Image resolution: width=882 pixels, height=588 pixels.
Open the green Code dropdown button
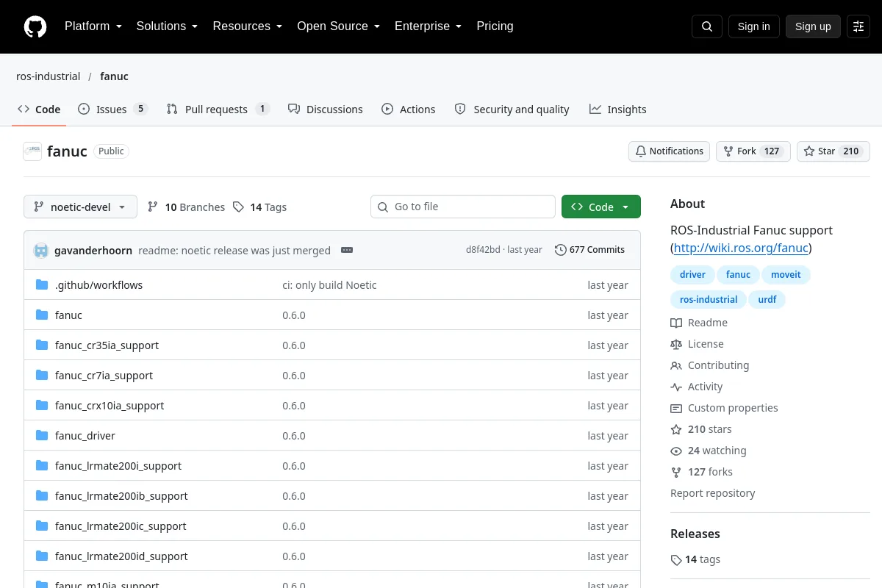tap(601, 207)
